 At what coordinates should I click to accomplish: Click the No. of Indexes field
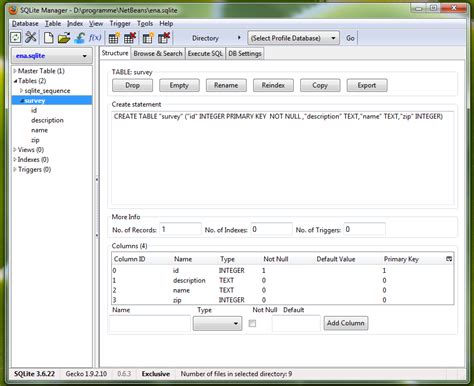point(271,229)
